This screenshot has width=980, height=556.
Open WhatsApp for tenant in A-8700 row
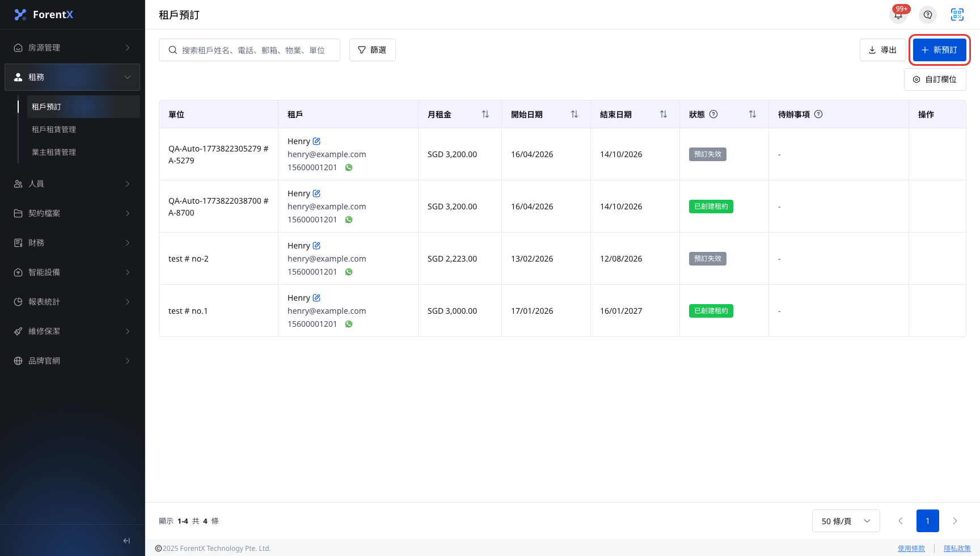tap(349, 220)
